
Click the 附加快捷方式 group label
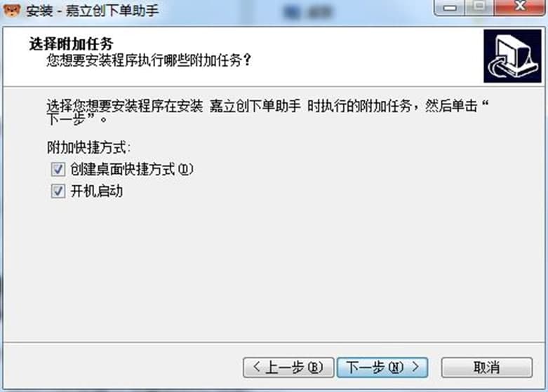tap(89, 147)
